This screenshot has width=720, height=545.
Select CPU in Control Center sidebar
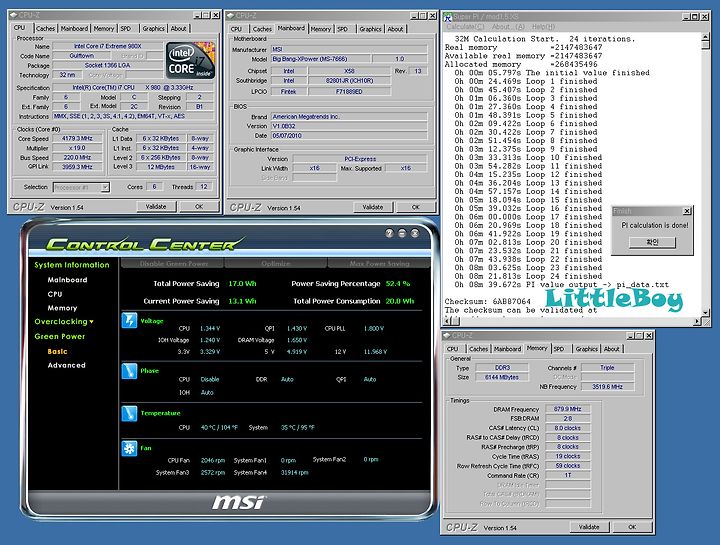55,294
